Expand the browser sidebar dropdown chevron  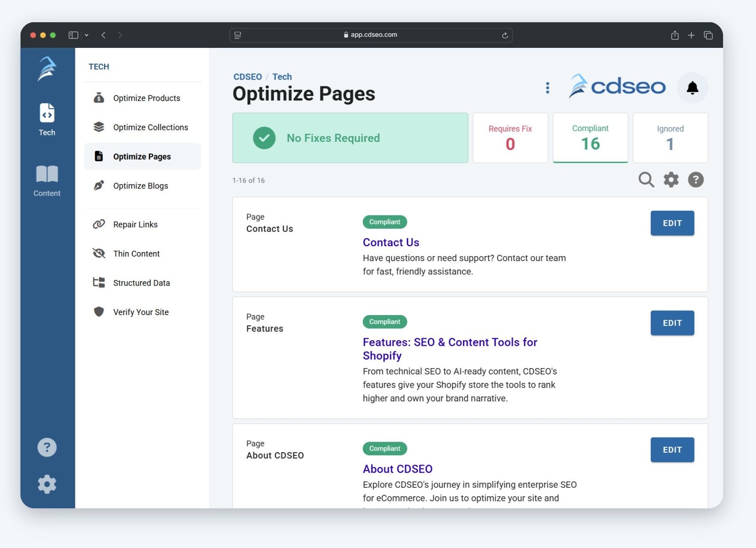coord(86,35)
